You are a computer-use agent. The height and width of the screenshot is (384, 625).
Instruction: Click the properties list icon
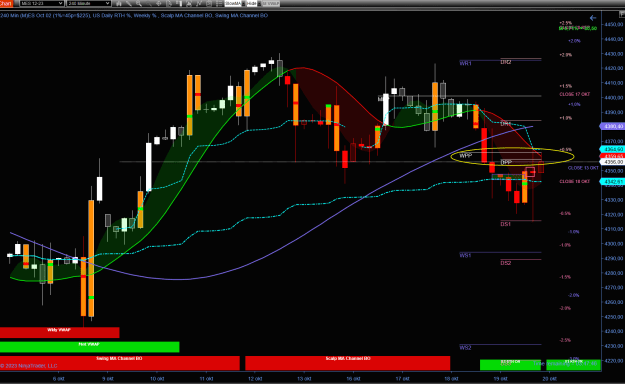pyautogui.click(x=219, y=3)
